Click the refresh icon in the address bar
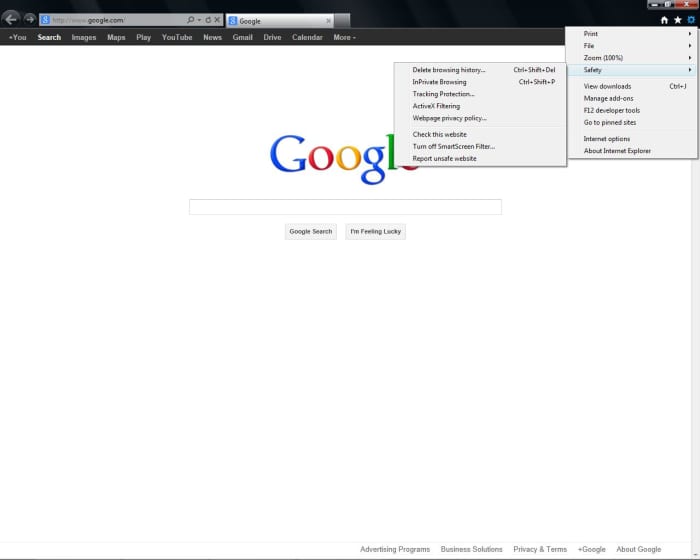This screenshot has height=560, width=700. tap(208, 20)
